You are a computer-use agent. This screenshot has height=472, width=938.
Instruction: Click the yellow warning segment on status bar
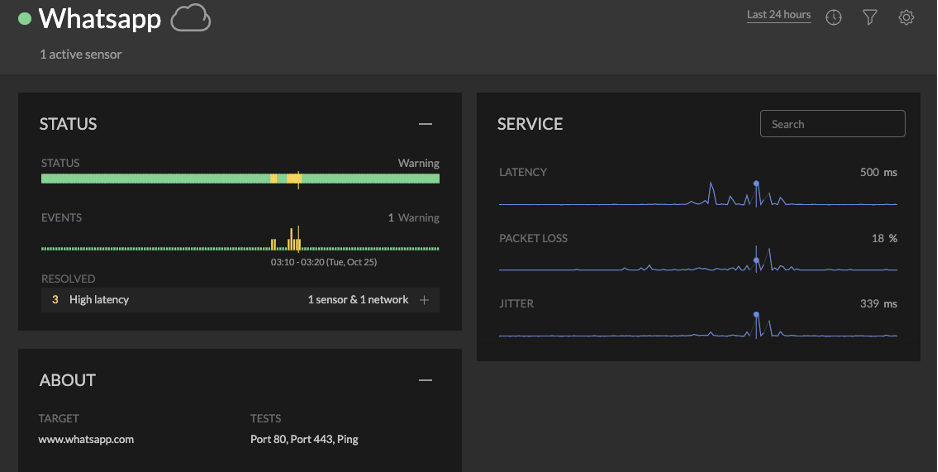click(294, 178)
